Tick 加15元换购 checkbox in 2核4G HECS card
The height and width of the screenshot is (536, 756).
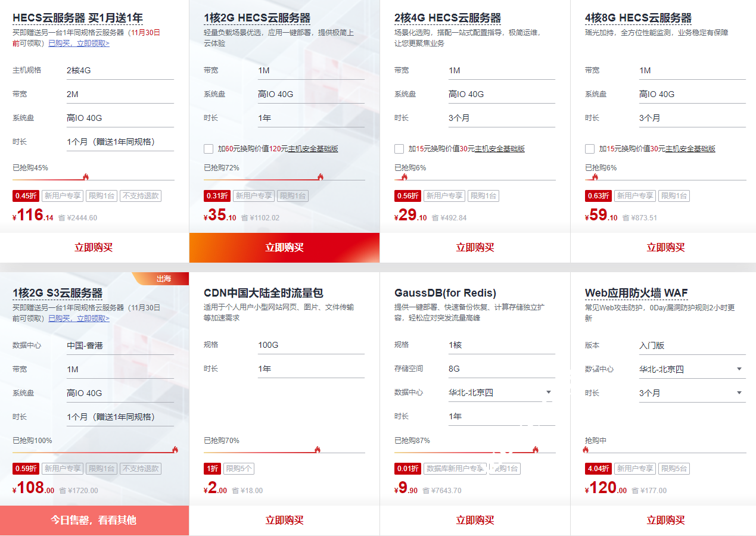pos(399,149)
